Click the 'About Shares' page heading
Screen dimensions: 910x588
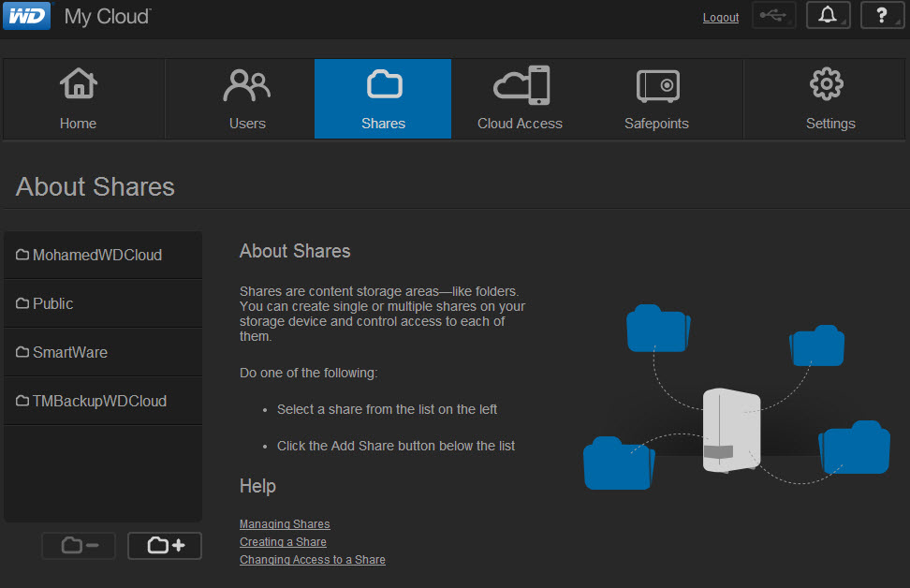[95, 187]
